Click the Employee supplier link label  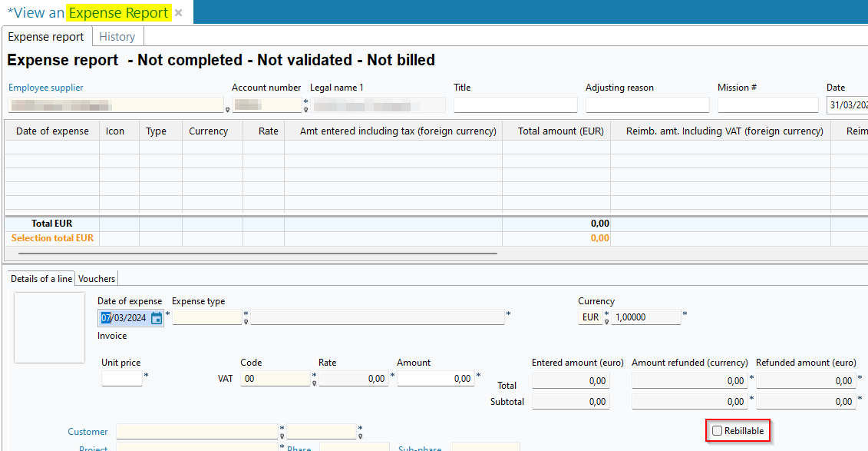click(45, 88)
